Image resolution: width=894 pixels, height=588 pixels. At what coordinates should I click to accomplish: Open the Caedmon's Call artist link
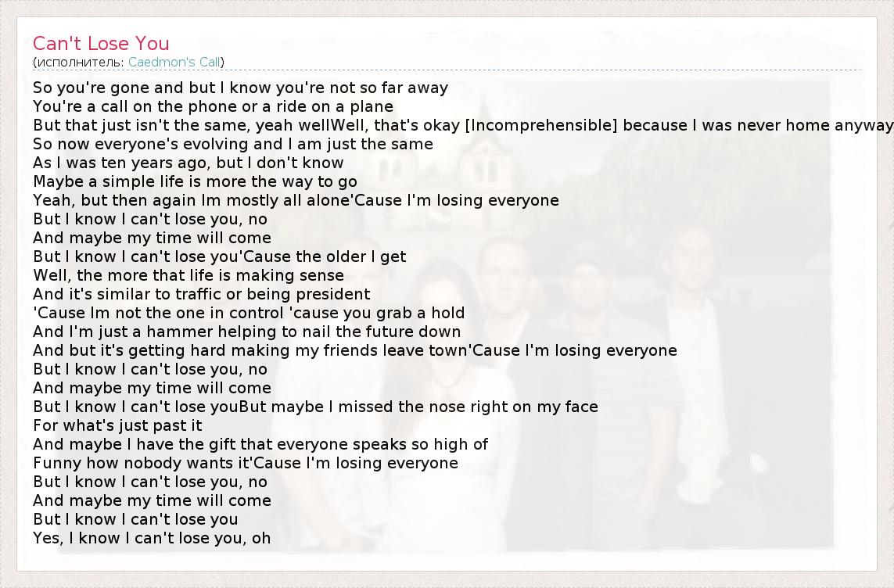coord(175,62)
